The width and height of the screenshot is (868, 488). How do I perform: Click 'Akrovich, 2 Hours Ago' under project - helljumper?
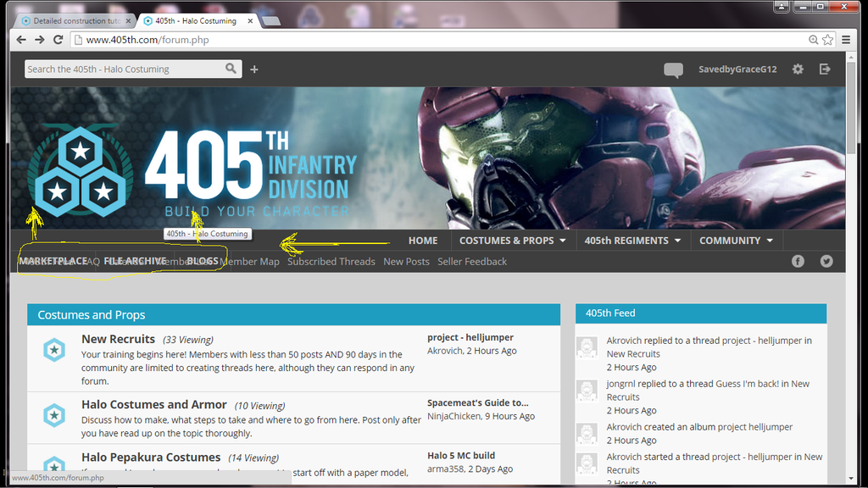point(471,351)
